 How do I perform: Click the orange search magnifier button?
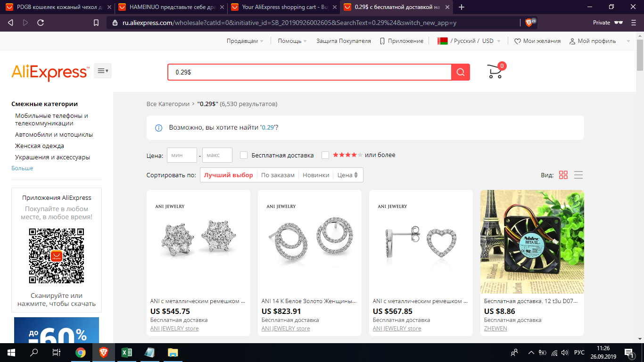click(x=461, y=72)
